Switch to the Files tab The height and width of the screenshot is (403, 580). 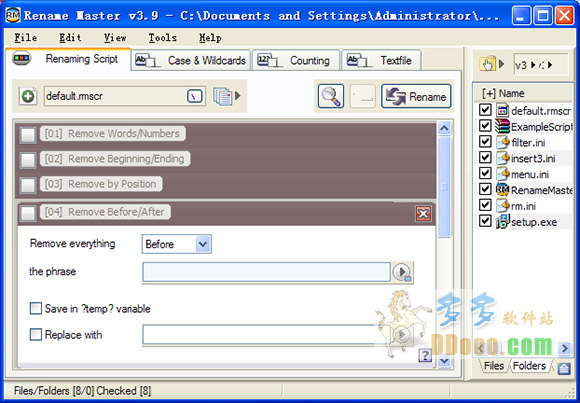point(494,366)
